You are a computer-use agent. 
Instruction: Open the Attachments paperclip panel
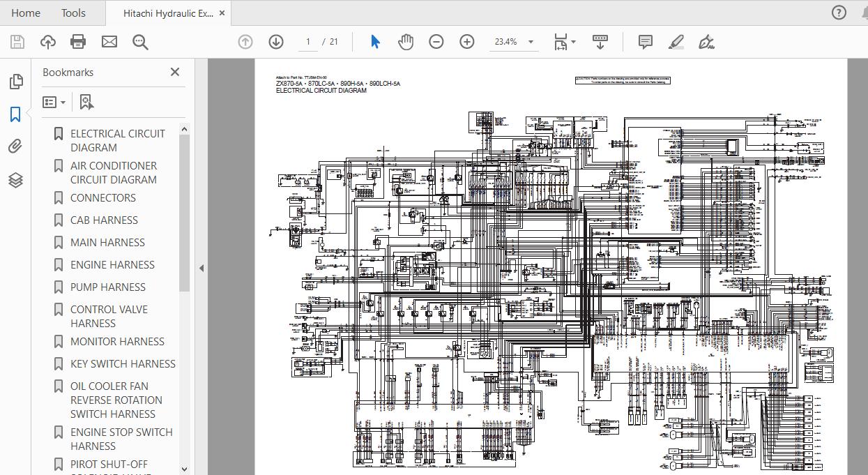(15, 146)
